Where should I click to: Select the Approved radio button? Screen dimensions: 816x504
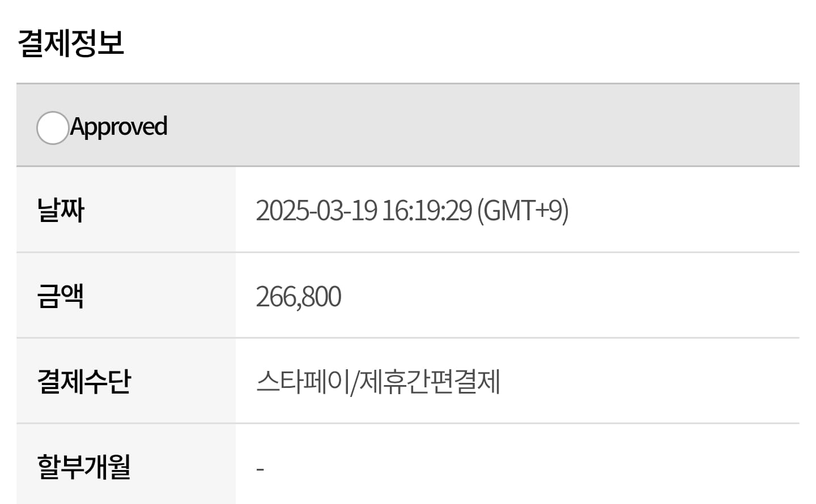click(53, 127)
